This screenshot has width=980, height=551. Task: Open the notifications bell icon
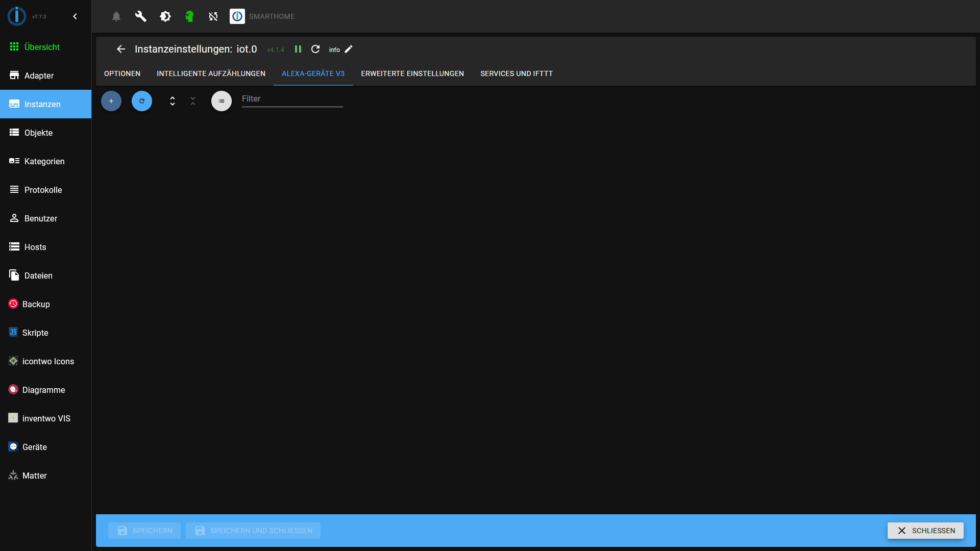pos(116,16)
